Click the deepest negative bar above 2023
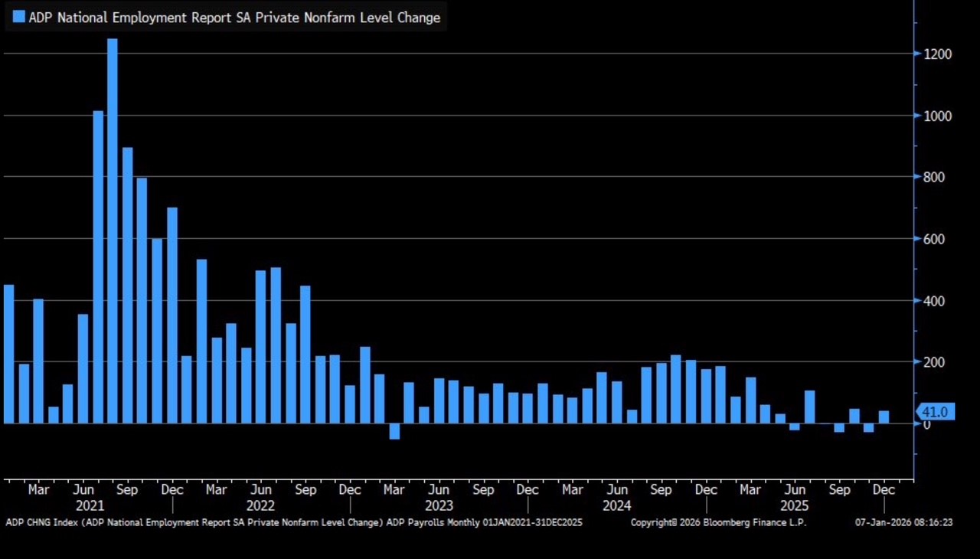980x559 pixels. coord(394,431)
